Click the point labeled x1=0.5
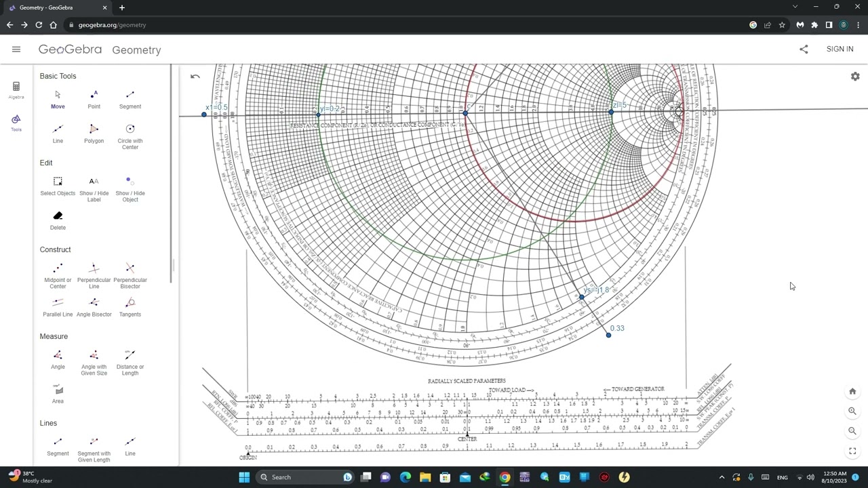 [x=204, y=115]
